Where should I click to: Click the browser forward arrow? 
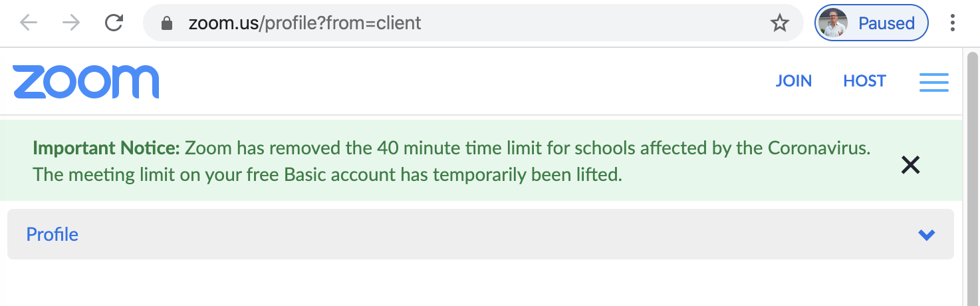click(x=71, y=23)
